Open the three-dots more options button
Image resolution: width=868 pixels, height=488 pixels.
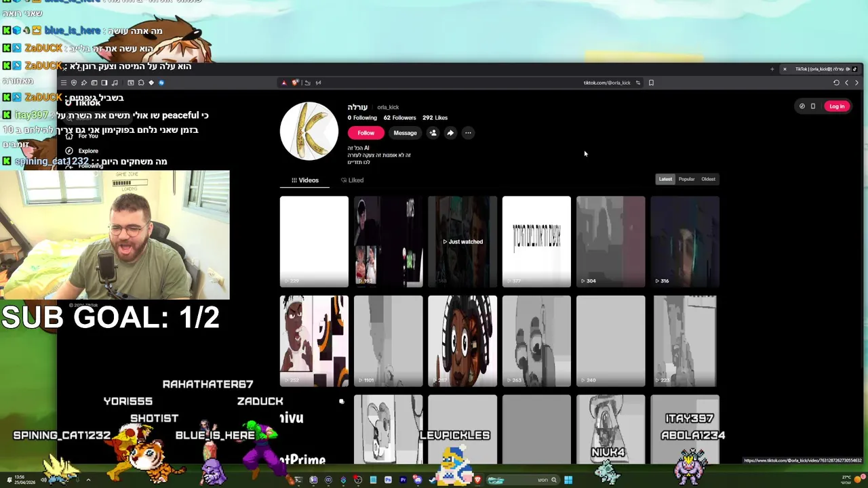[x=468, y=133]
